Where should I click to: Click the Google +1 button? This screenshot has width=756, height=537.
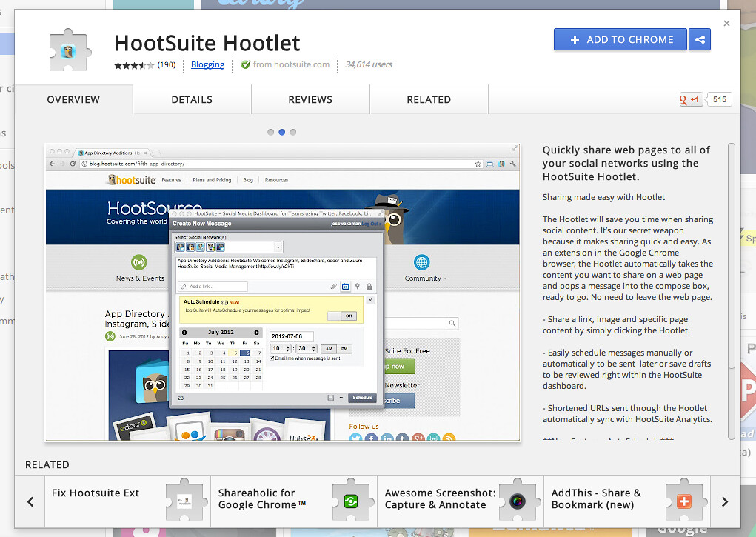pyautogui.click(x=691, y=100)
